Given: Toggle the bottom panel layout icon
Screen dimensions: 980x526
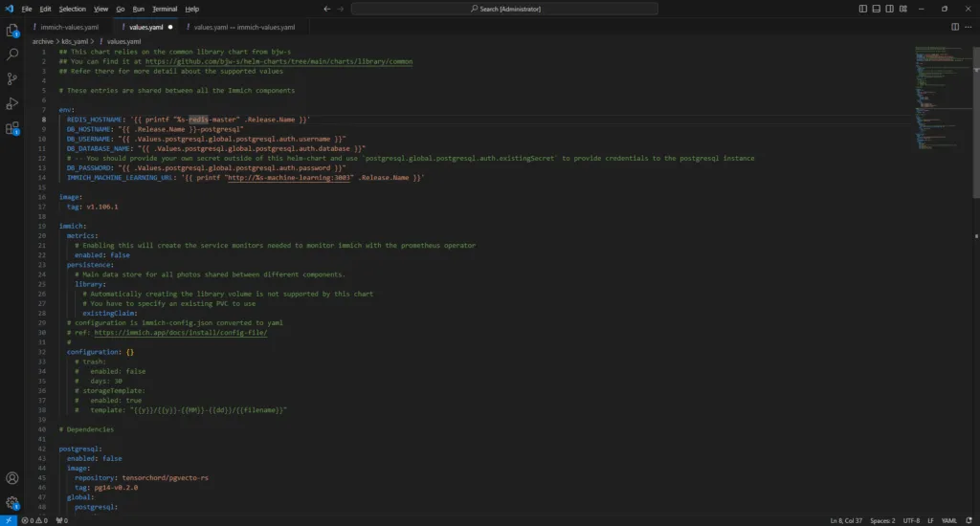Looking at the screenshot, I should coord(877,9).
